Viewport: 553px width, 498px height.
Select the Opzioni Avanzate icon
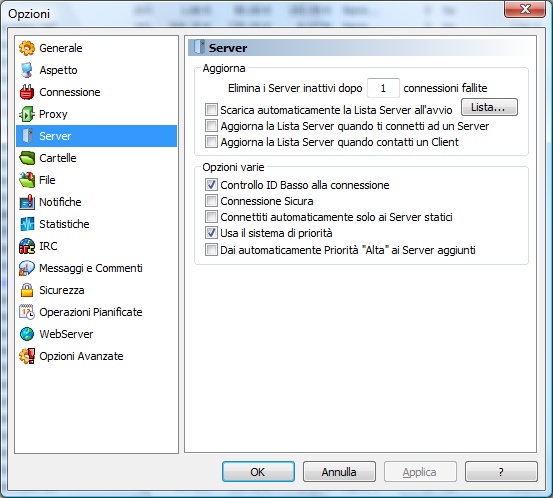[27, 356]
